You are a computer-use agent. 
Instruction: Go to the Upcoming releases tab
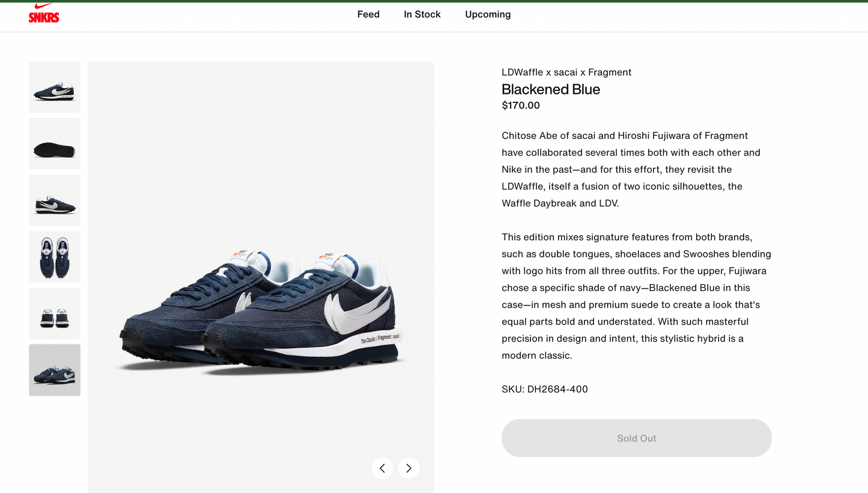[x=488, y=14]
